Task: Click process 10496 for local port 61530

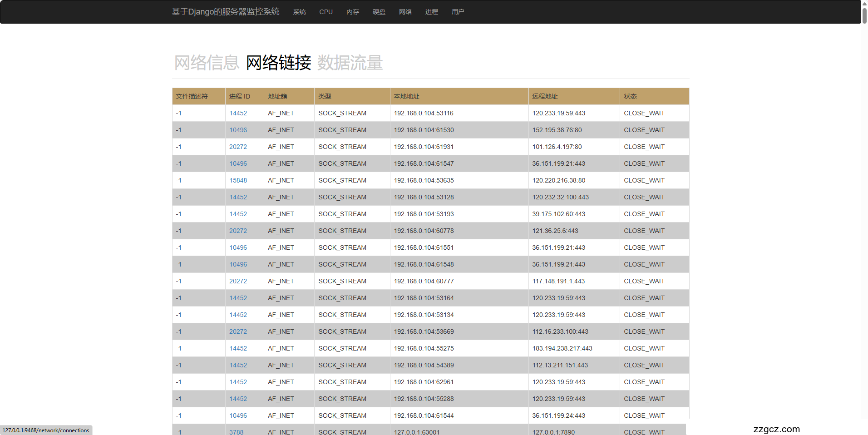Action: [238, 130]
